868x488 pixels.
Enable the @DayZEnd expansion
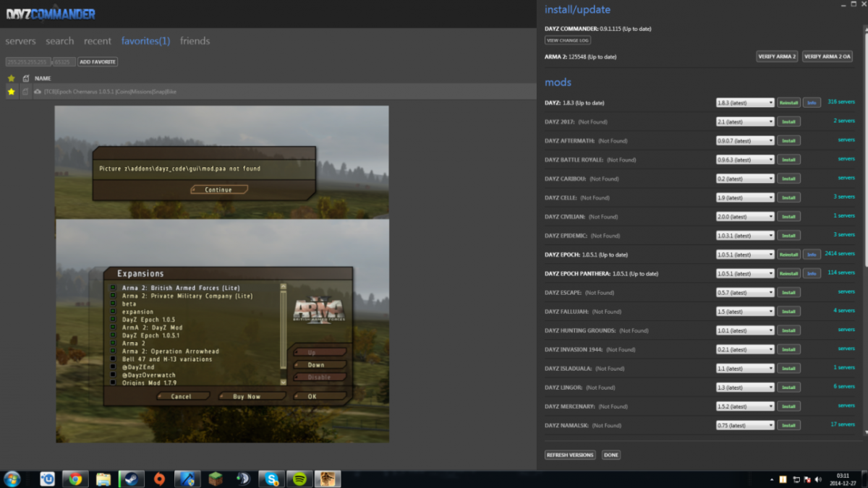(113, 367)
